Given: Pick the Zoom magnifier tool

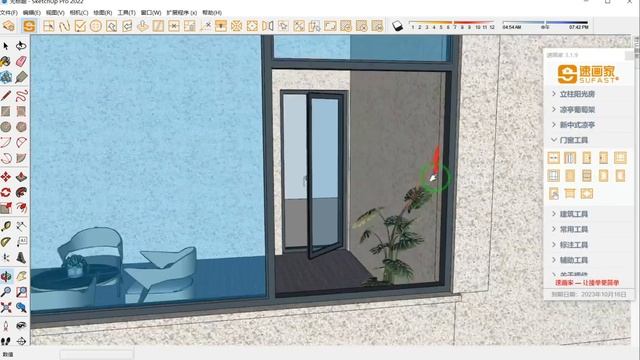Looking at the screenshot, I should point(6,292).
